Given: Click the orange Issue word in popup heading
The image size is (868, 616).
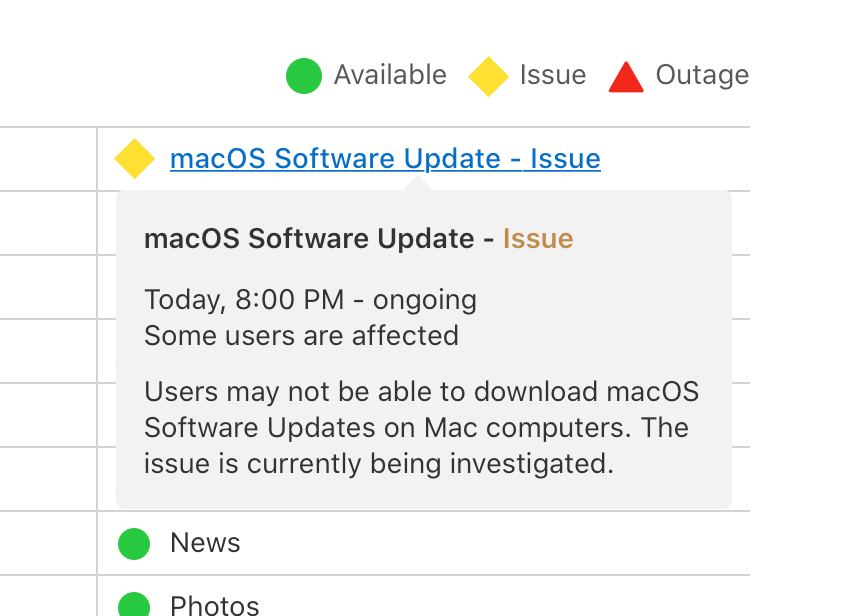Looking at the screenshot, I should [538, 239].
